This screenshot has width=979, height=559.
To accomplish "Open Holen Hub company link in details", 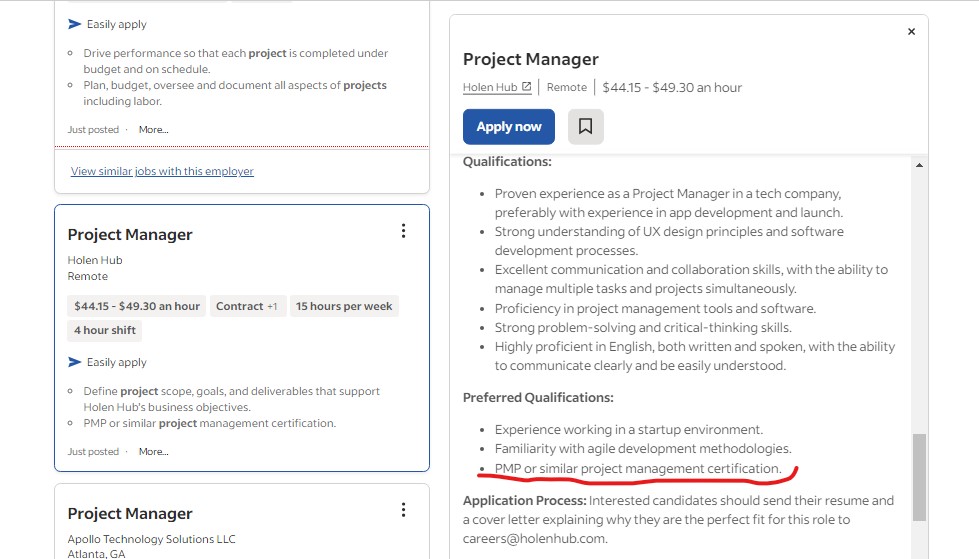I will click(490, 87).
